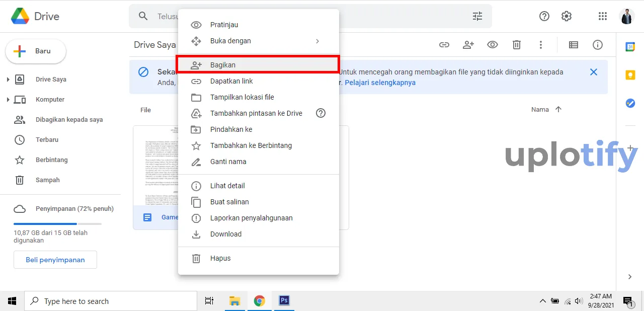
Task: Open Drive Saya breadcrumb dropdown
Action: [x=155, y=45]
